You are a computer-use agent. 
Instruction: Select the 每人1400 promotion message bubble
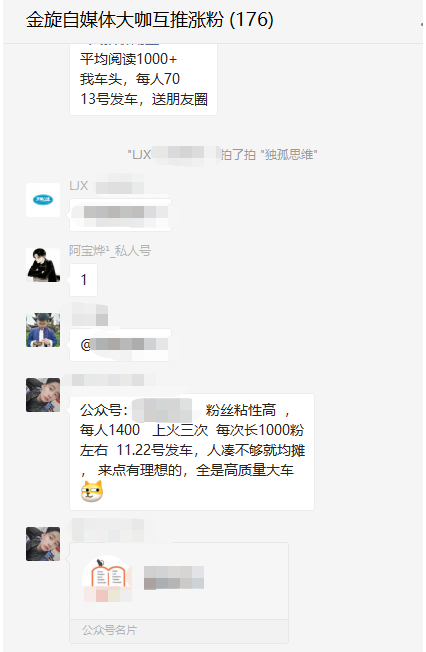coord(192,452)
